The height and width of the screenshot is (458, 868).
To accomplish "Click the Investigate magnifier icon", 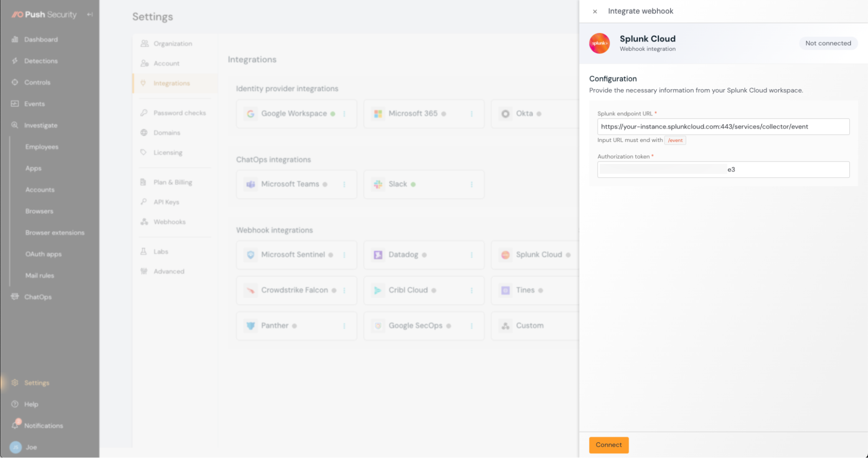I will 15,125.
